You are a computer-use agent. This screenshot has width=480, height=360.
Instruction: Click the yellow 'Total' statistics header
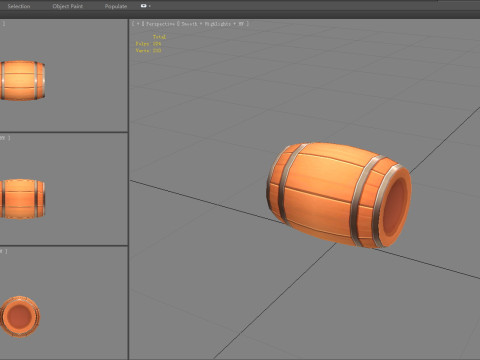tap(159, 37)
